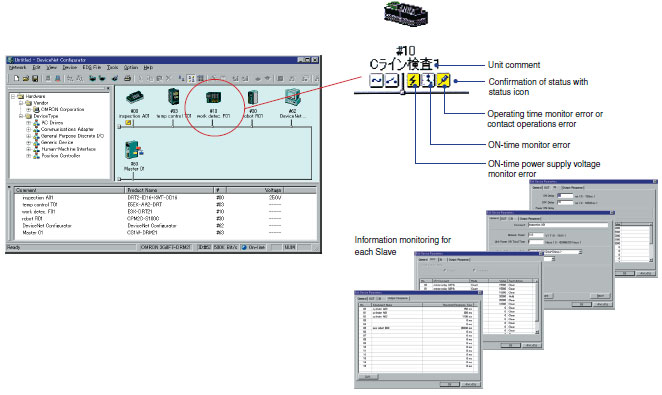Open the Edit menu
Viewport: 662px width, 395px height.
click(x=37, y=68)
